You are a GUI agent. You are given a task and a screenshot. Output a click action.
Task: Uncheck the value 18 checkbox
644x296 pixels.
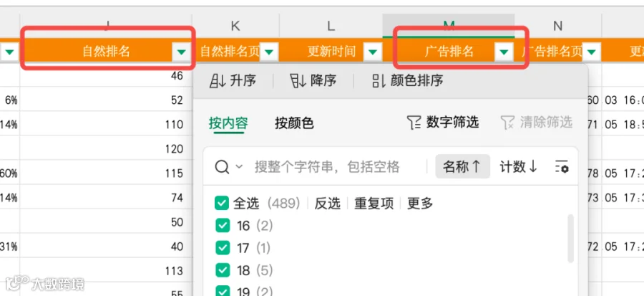(x=223, y=270)
